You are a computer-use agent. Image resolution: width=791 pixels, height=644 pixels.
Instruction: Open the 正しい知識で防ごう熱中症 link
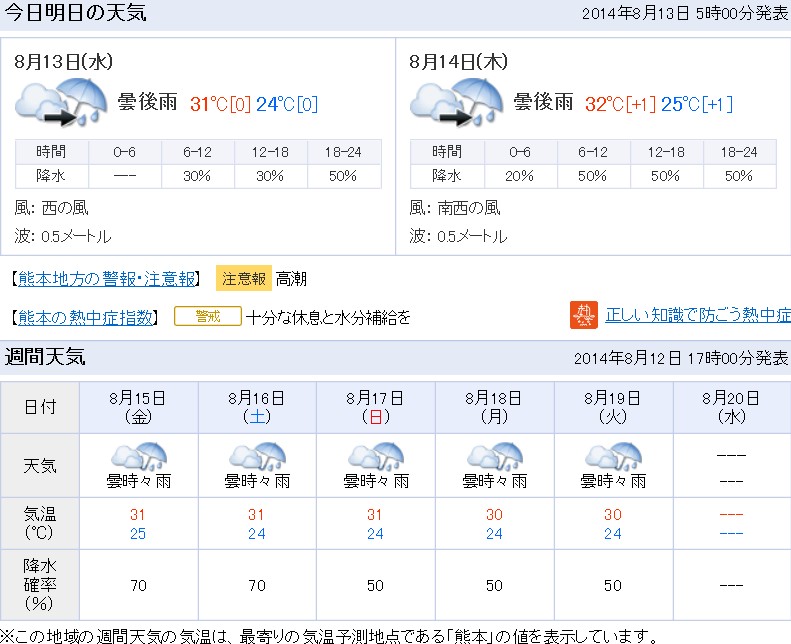point(697,315)
